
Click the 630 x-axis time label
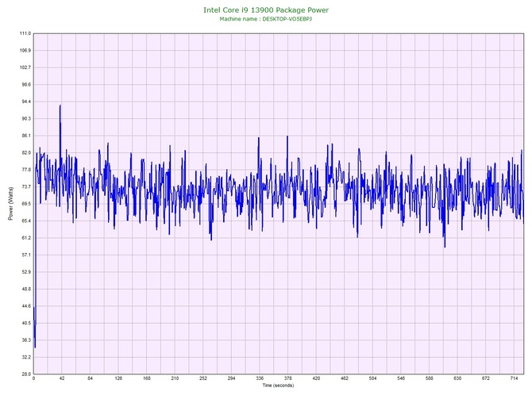click(x=457, y=378)
